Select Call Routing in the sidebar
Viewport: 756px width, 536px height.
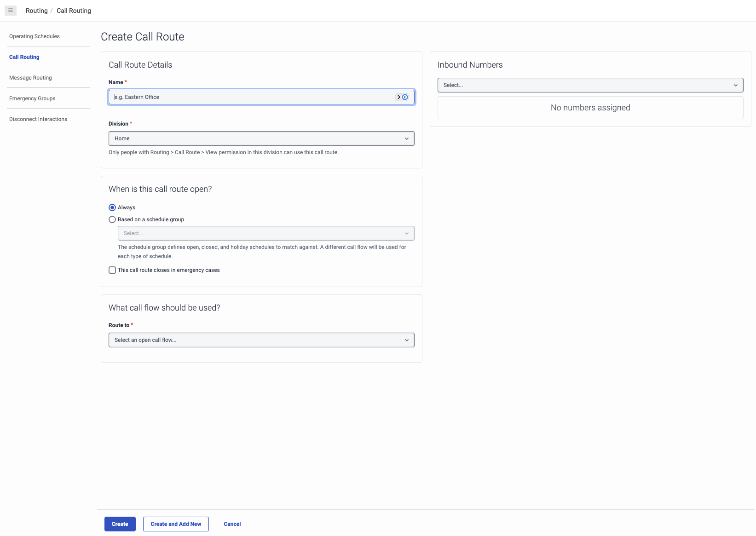click(24, 57)
